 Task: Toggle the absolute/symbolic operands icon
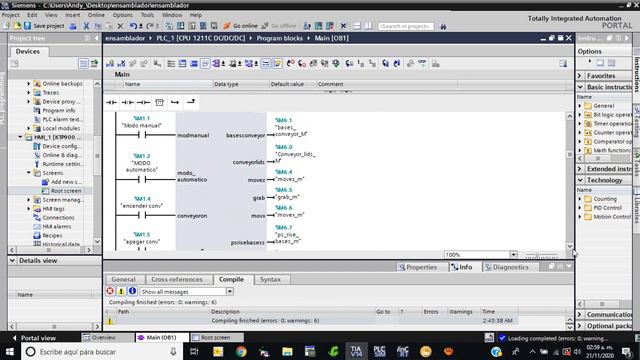[x=217, y=63]
